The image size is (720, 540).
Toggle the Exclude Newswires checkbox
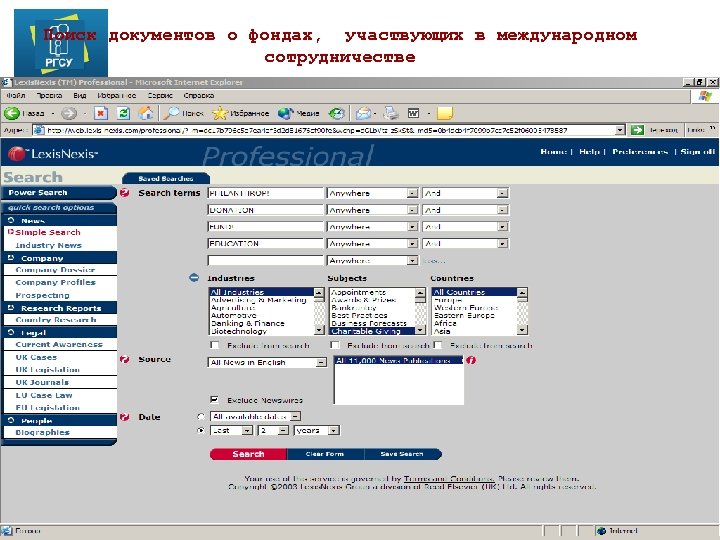click(x=214, y=399)
